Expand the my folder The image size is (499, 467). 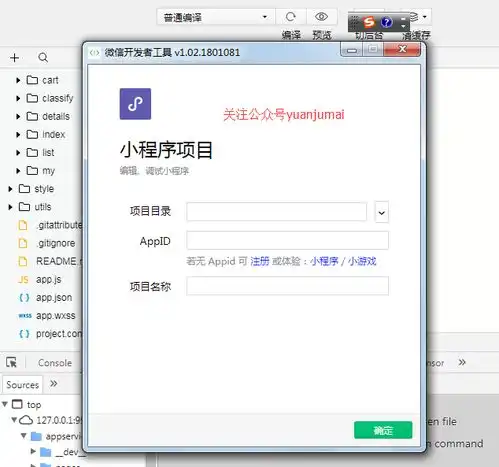click(x=18, y=171)
